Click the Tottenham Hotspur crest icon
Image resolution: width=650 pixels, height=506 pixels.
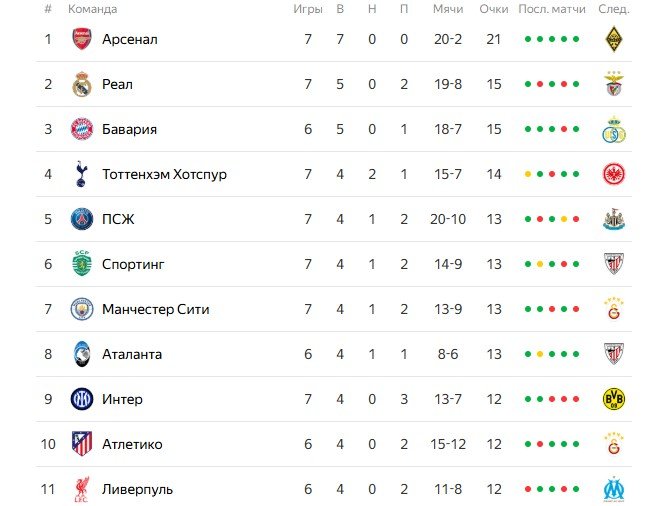[x=81, y=174]
